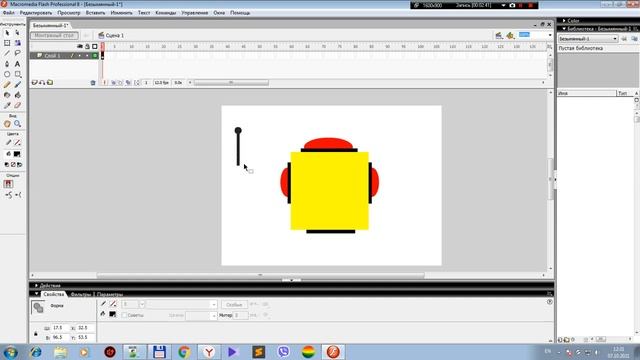Select the Pencil tool

[x=7, y=84]
